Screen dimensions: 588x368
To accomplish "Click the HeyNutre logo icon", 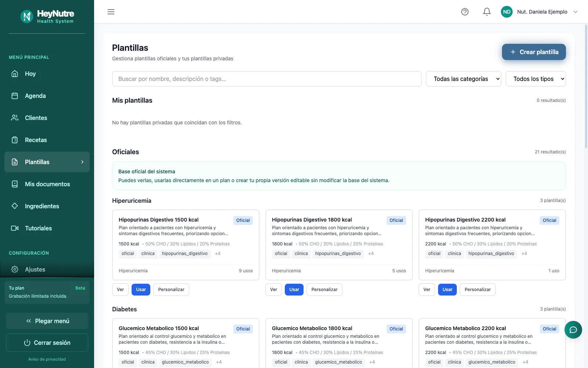I will coord(26,16).
